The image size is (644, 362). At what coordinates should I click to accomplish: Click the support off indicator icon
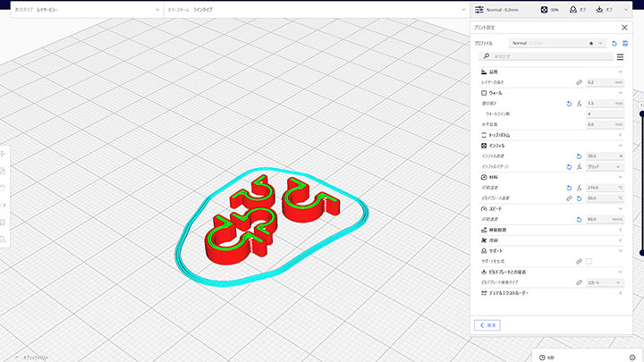tap(573, 10)
